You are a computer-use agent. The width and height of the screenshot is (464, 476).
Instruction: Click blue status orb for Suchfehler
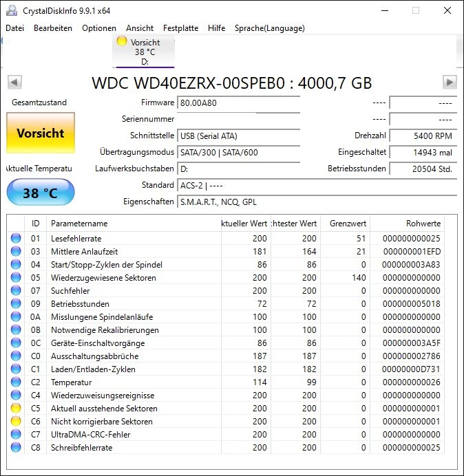16,290
